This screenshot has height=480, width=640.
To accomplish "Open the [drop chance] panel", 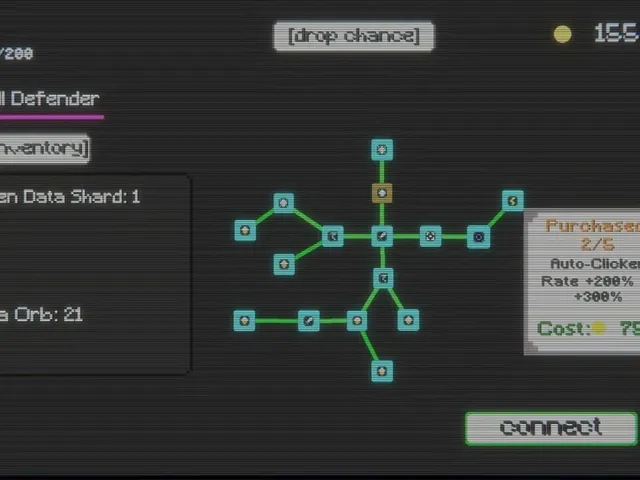I will 354,36.
